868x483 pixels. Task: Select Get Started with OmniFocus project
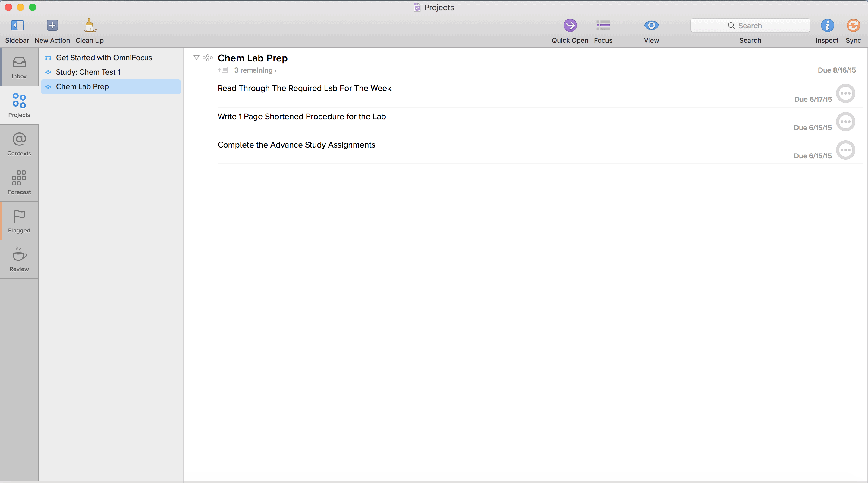[111, 58]
